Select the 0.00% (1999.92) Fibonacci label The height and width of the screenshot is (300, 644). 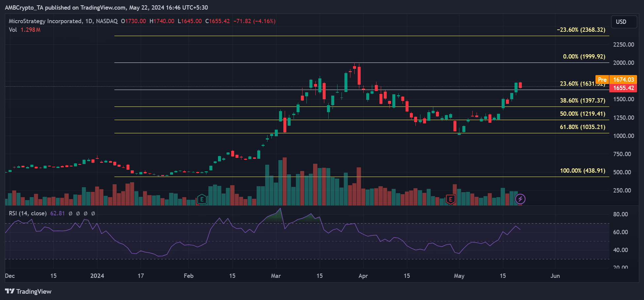[x=584, y=57]
